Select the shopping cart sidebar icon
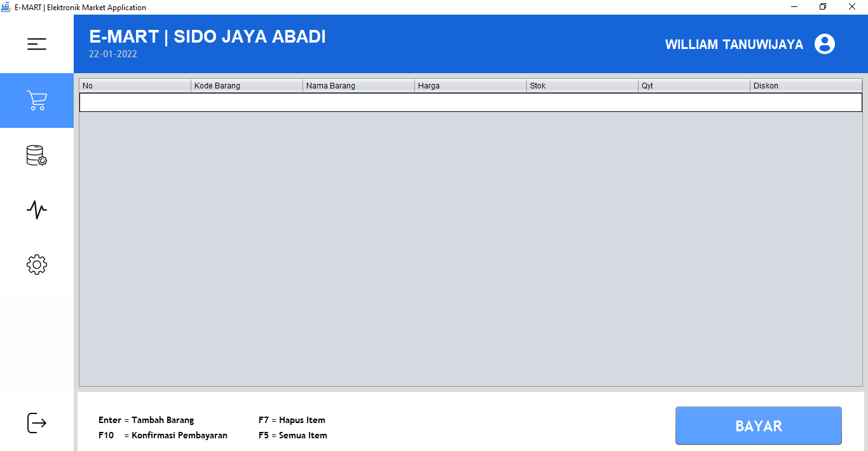Image resolution: width=868 pixels, height=451 pixels. point(36,101)
